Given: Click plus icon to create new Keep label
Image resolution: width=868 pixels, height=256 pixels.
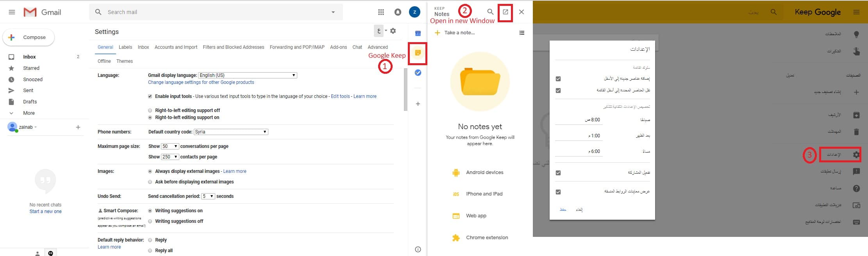Looking at the screenshot, I should 856,92.
